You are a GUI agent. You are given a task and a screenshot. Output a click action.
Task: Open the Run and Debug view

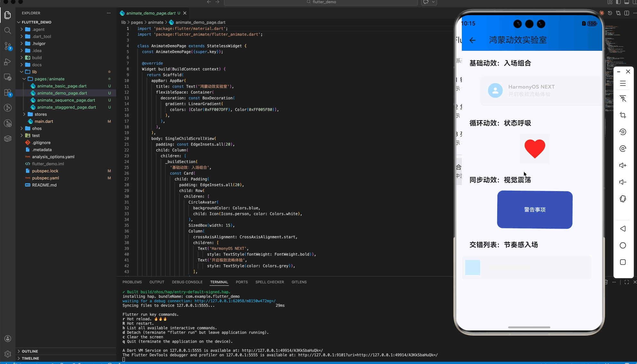pyautogui.click(x=8, y=62)
